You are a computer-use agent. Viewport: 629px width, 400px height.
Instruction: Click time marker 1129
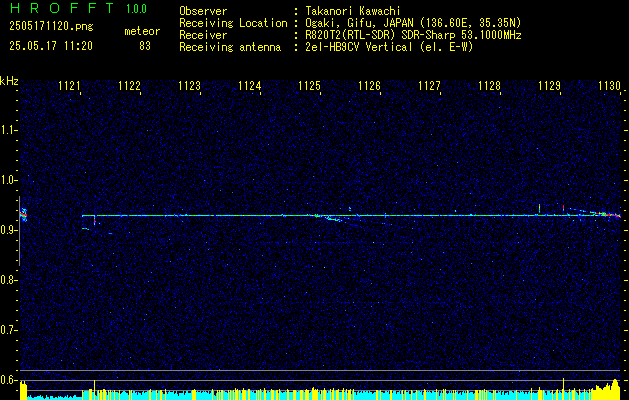pos(549,86)
